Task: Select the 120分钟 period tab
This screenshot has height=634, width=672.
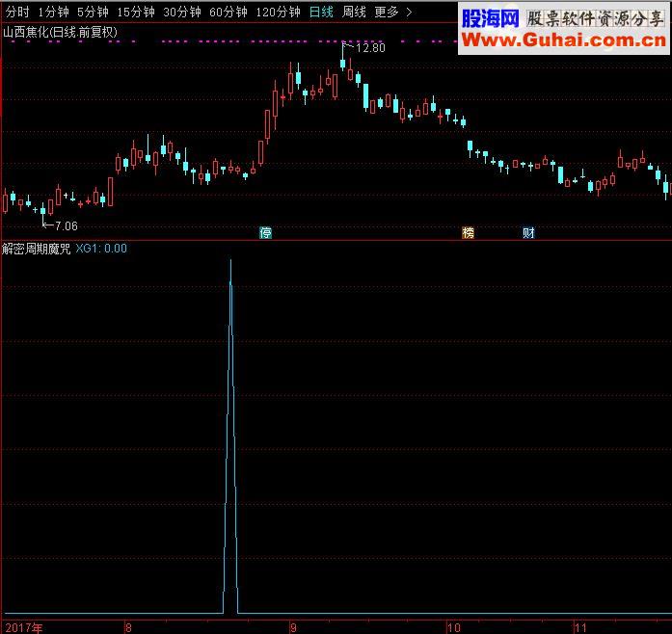Action: coord(278,12)
